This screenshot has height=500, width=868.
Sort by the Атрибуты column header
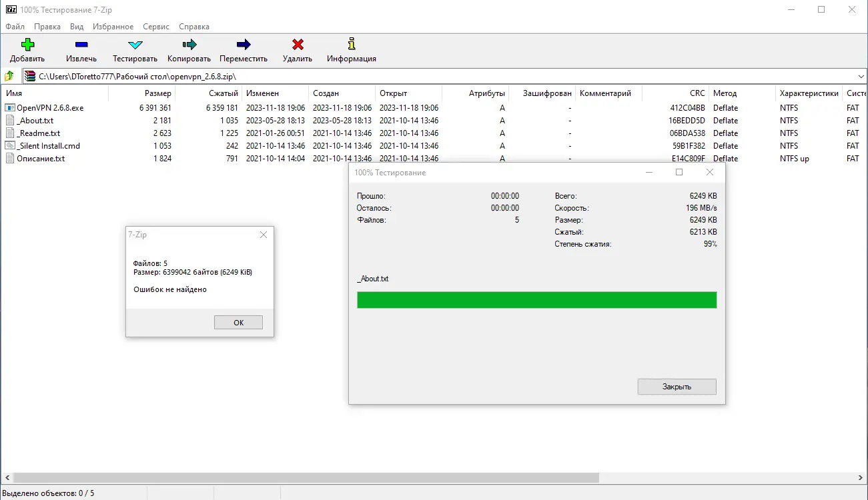(475, 93)
